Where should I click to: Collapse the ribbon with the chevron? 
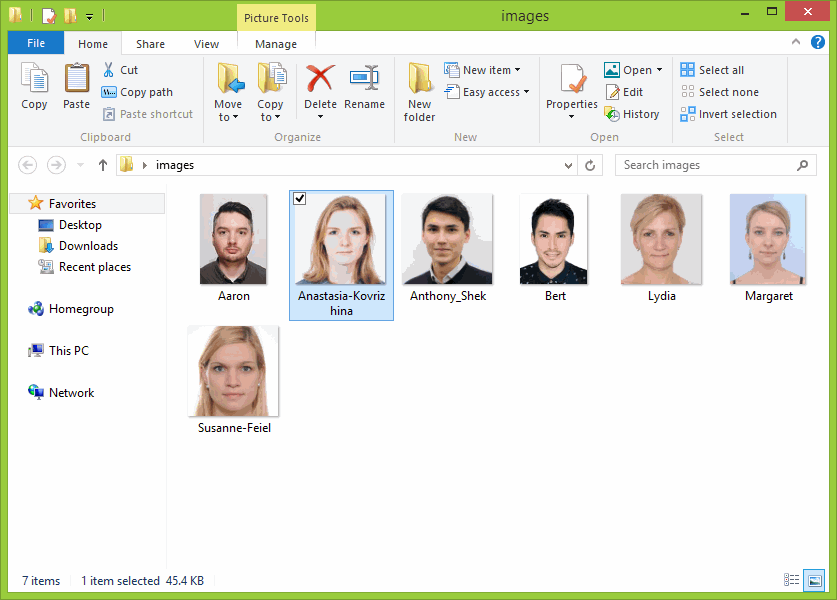click(795, 42)
